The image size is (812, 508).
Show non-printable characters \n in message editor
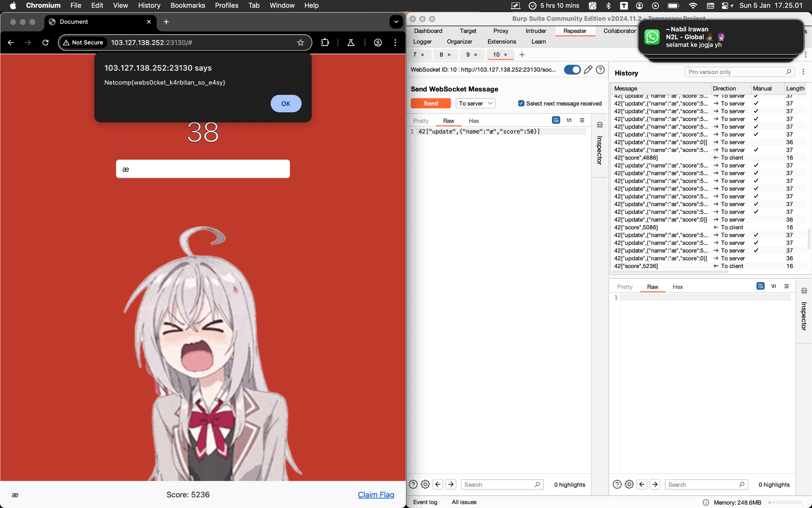[x=569, y=120]
